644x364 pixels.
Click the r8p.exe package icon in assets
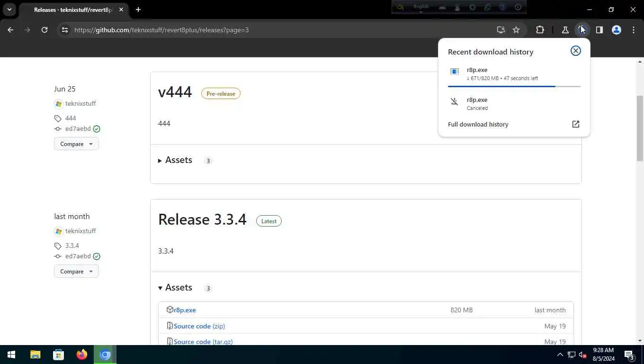pos(170,309)
